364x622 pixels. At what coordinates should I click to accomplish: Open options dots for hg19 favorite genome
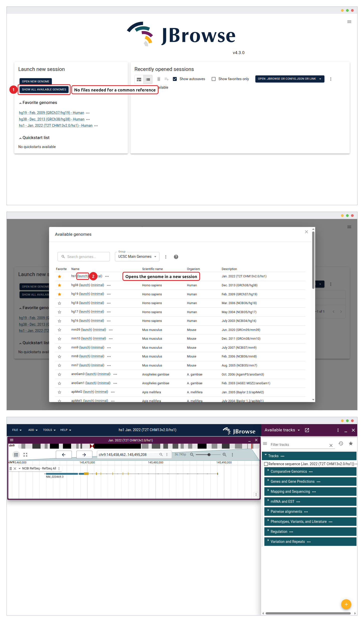point(88,113)
